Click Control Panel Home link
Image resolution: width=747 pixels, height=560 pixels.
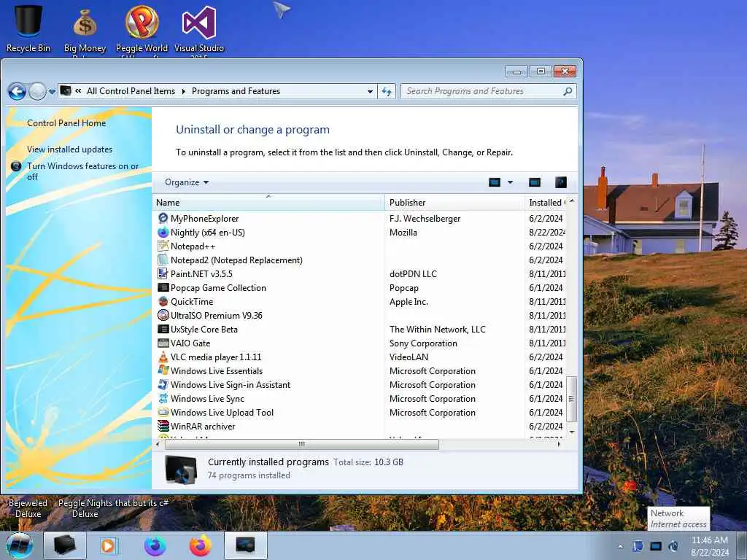[x=66, y=122]
